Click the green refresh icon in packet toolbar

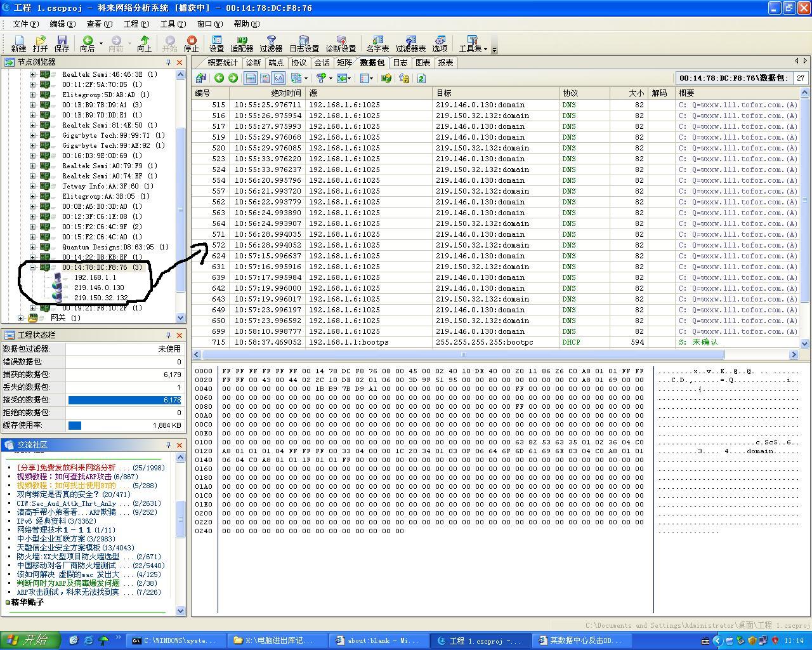coord(421,78)
